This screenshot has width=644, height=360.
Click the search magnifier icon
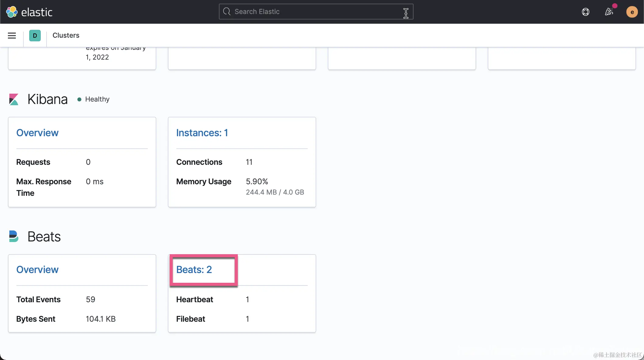click(227, 12)
